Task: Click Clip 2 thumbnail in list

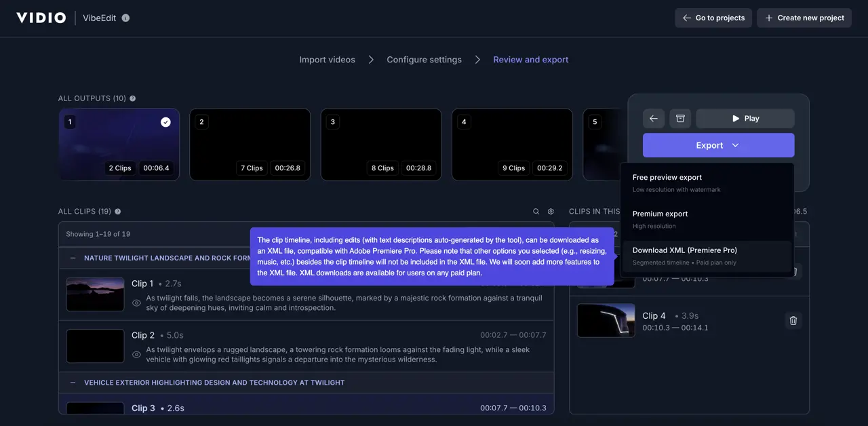Action: click(96, 346)
